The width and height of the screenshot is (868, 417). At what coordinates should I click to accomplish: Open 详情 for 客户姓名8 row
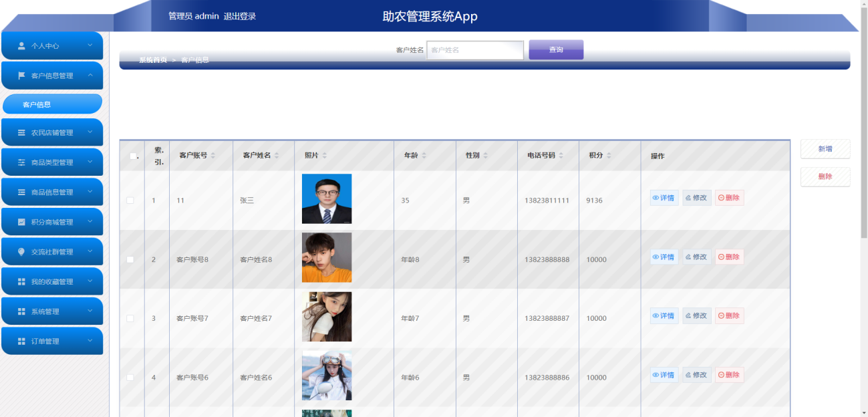coord(664,257)
